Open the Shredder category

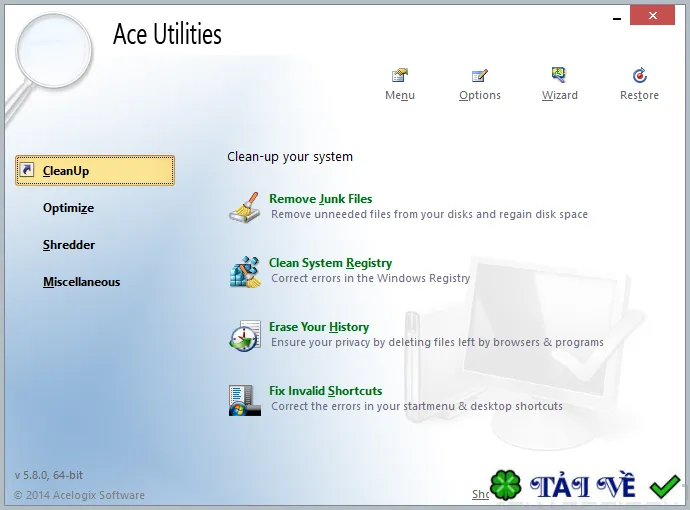tap(69, 245)
